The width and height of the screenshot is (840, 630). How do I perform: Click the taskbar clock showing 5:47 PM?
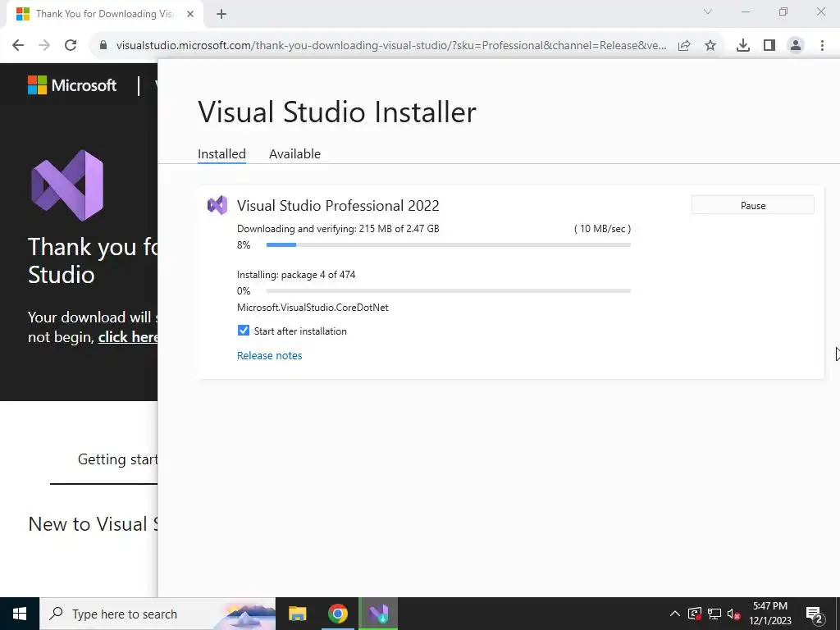pos(769,614)
